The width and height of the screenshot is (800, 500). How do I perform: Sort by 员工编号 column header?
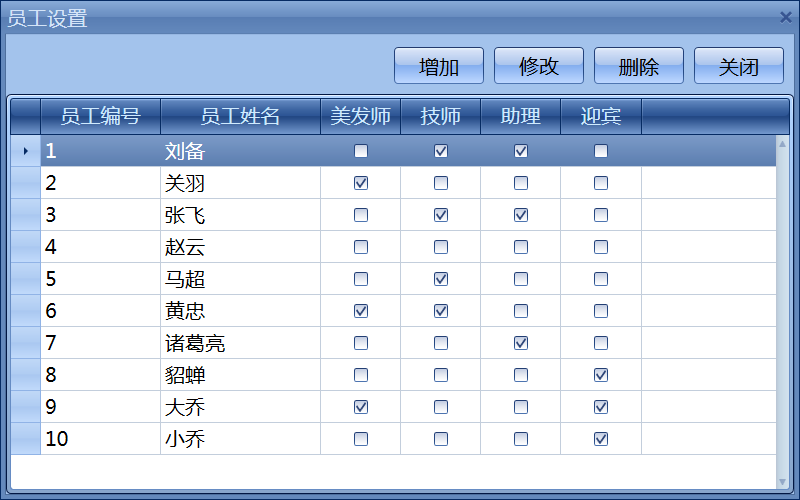pos(101,116)
